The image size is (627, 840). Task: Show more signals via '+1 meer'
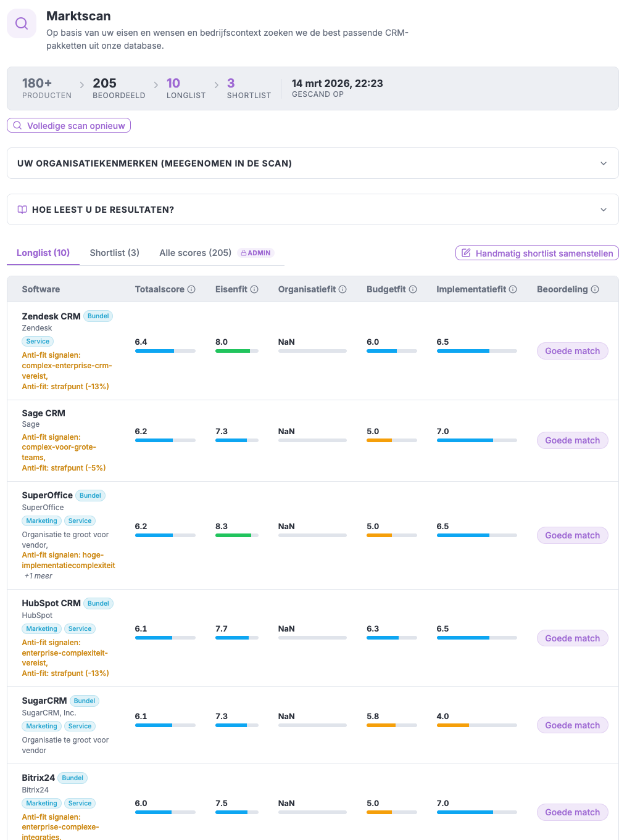(38, 576)
